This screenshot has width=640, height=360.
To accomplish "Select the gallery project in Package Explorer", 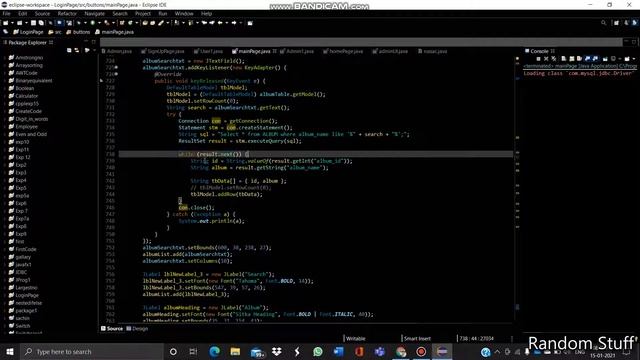I will (20, 257).
